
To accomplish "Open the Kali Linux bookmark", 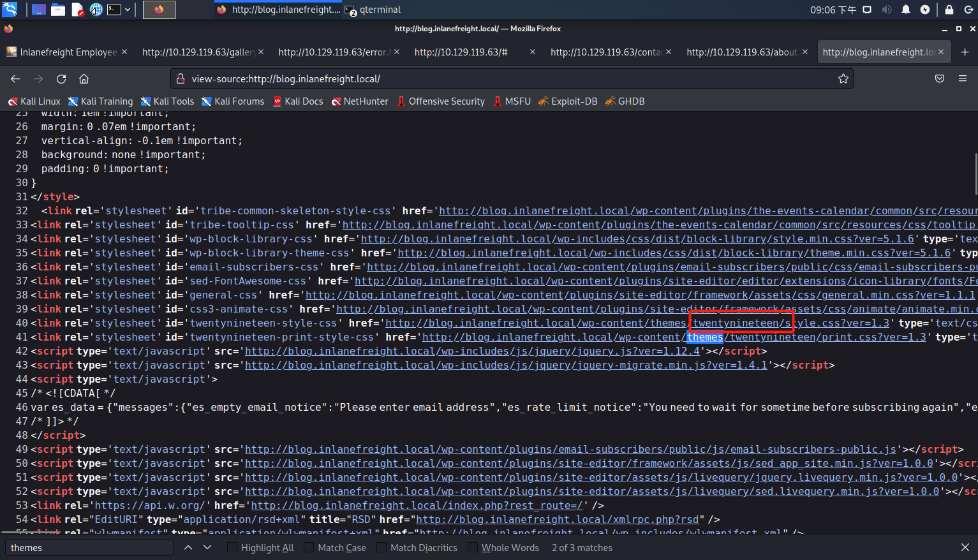I will pyautogui.click(x=34, y=101).
